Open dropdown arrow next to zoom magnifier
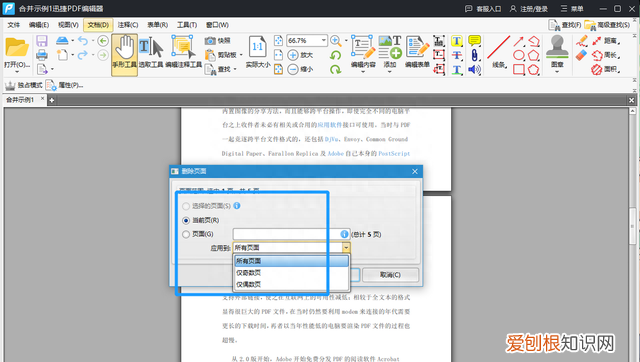The image size is (640, 362). coord(347,40)
